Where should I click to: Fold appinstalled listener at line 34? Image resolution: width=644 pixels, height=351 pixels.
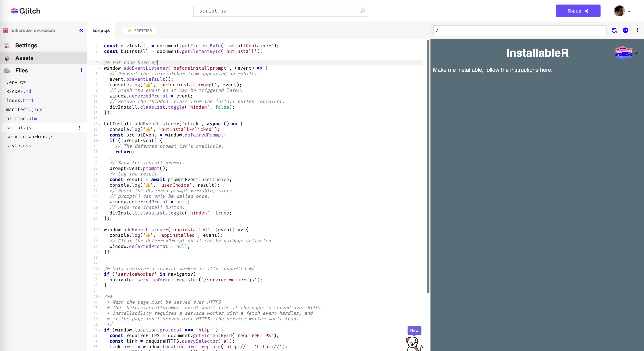[99, 230]
